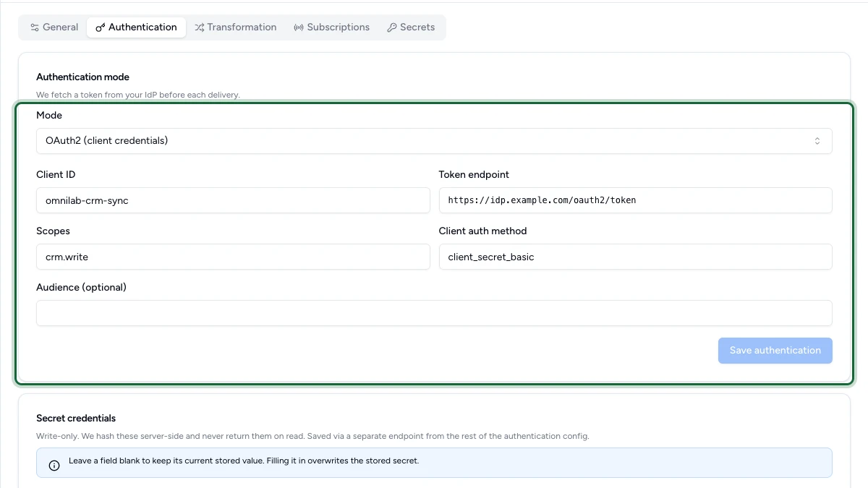Go to the Subscriptions tab
The width and height of the screenshot is (868, 488).
tap(332, 27)
